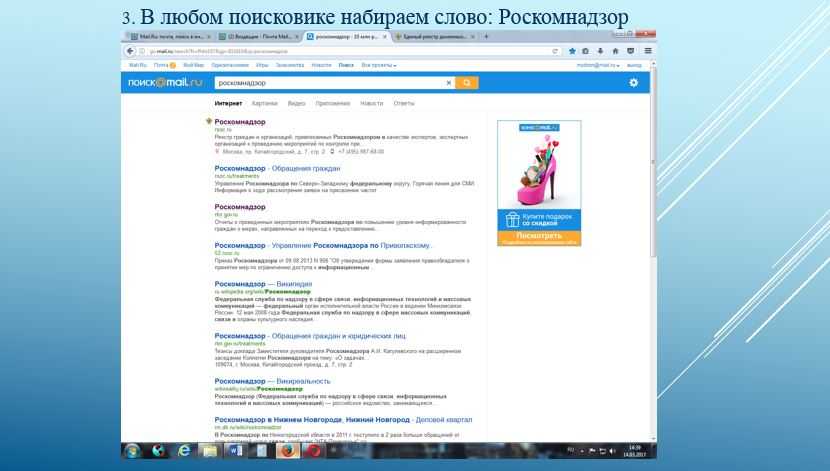Bookmark the page with the star icon
This screenshot has height=471, width=830.
(572, 51)
